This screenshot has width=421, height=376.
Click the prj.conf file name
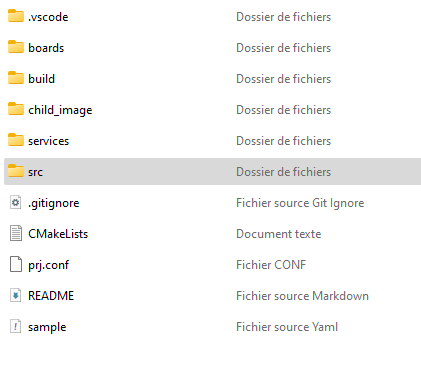point(49,265)
